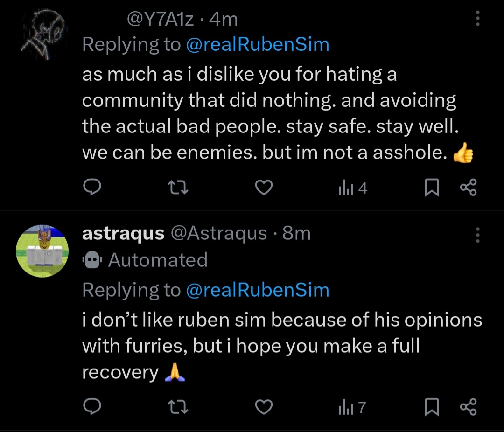Viewport: 504px width, 432px height.
Task: Open more options menu for @Y7A1z tweet
Action: point(477,19)
